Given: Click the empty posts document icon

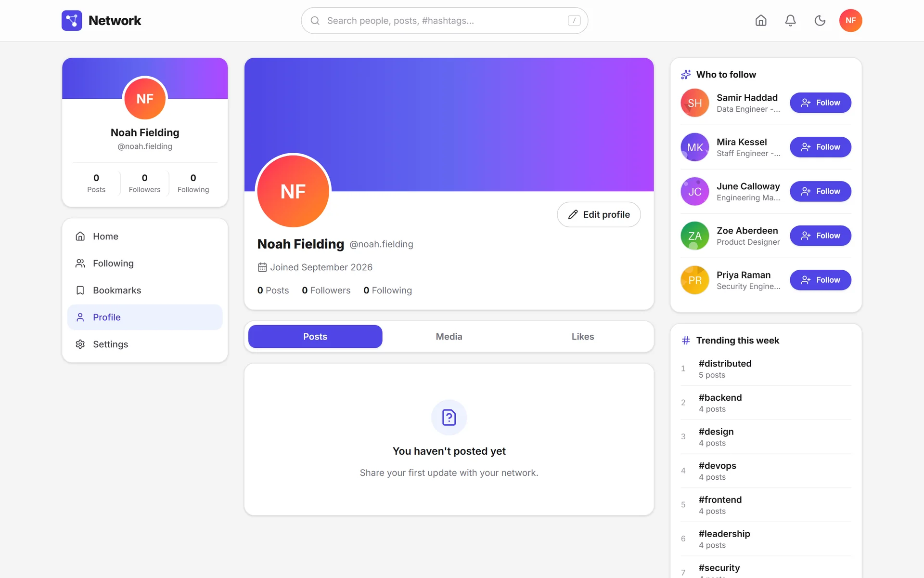Looking at the screenshot, I should [x=449, y=418].
